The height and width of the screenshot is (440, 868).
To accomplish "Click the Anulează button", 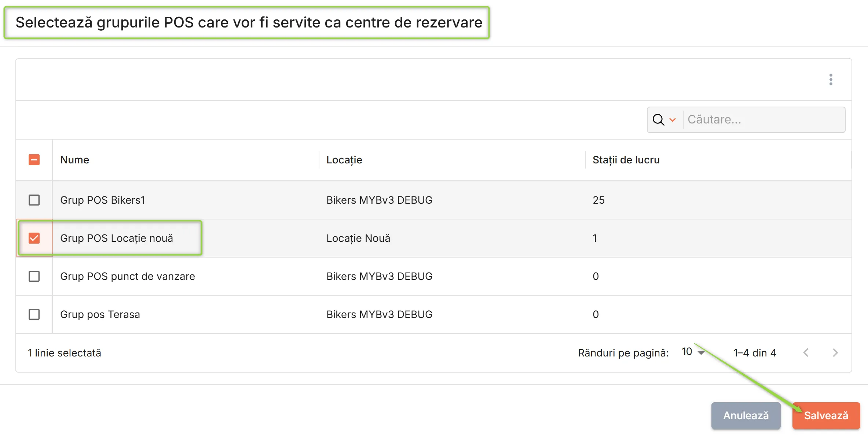I will coord(746,415).
